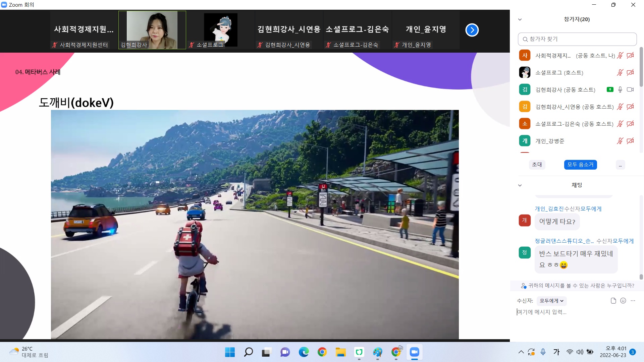Open the Zoom taskbar icon
Screen dimensions: 644x362
click(x=414, y=352)
